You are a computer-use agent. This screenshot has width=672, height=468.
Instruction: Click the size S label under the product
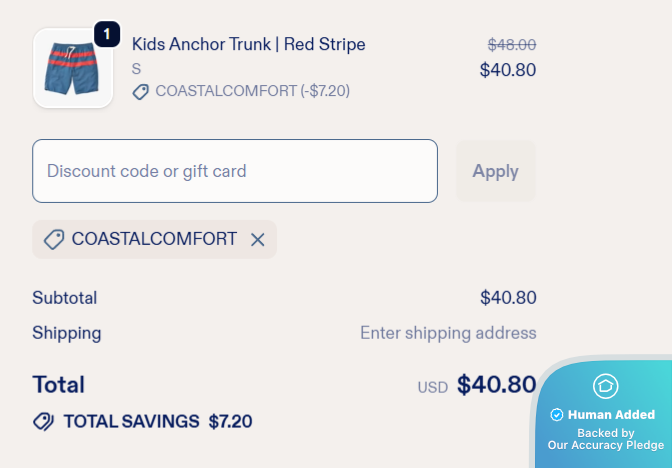(137, 69)
